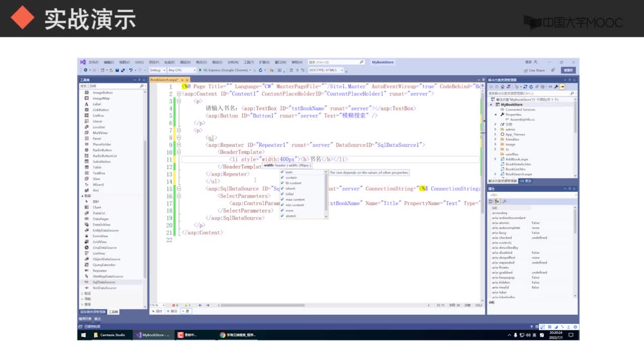Select the RadioButton toolbox icon
Screen dimensions: 644x362
pyautogui.click(x=87, y=150)
